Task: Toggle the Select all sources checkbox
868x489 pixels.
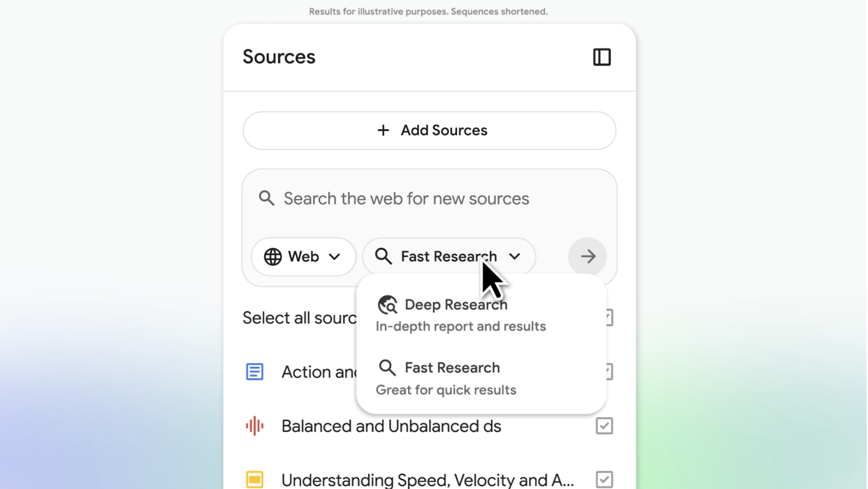Action: click(x=610, y=318)
